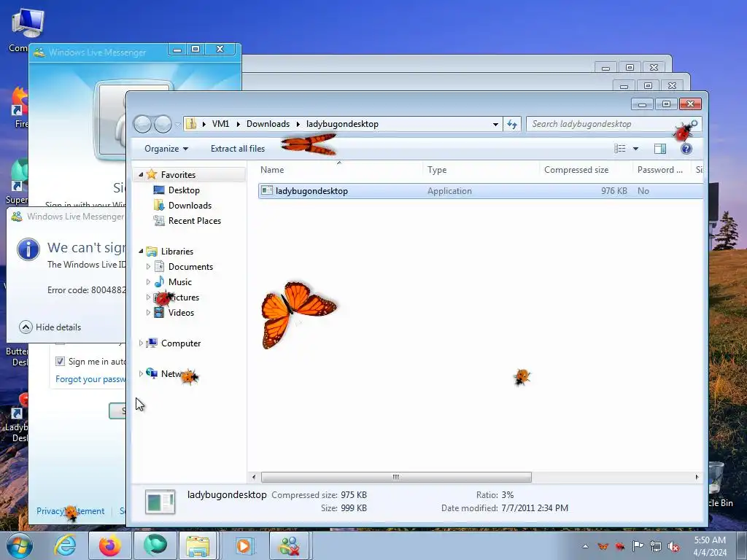Open Downloads under Favorites

(190, 205)
